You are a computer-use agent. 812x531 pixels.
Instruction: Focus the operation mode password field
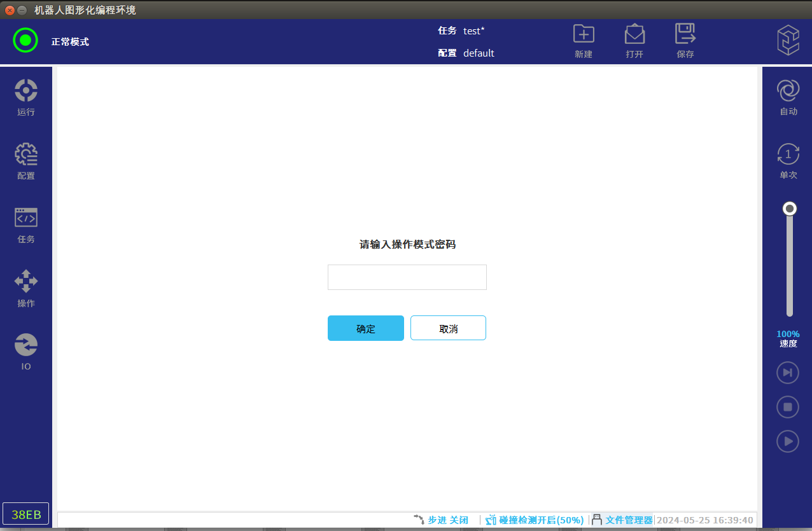pos(407,277)
